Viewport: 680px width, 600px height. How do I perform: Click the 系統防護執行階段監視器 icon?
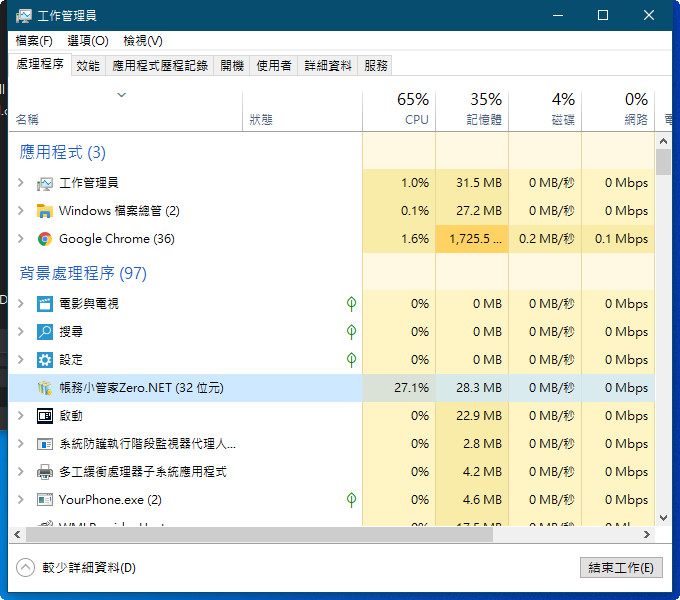pos(45,444)
